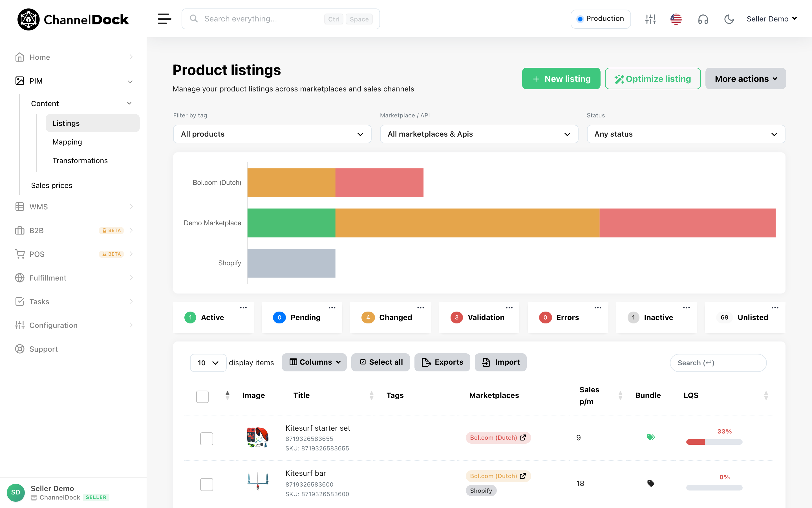Toggle the header select-all checkbox

coord(202,397)
